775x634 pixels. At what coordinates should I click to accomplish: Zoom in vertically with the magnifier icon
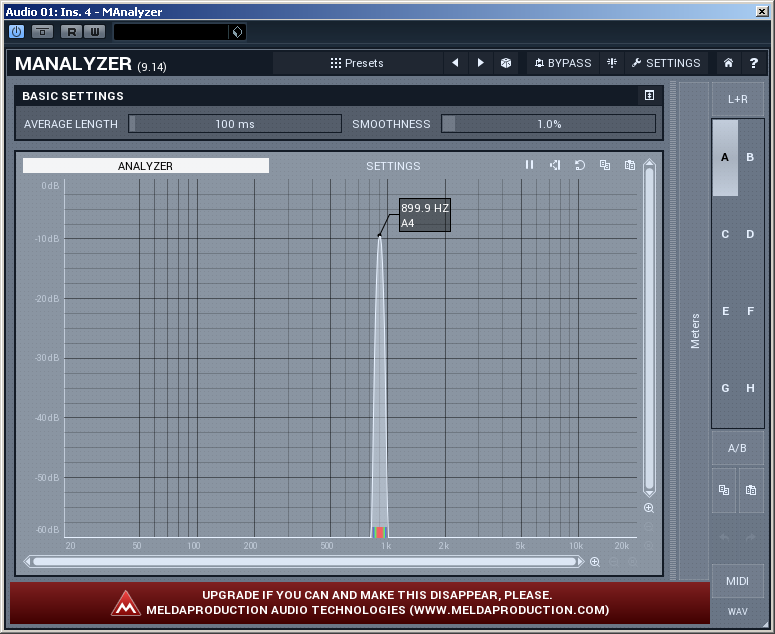click(x=649, y=507)
